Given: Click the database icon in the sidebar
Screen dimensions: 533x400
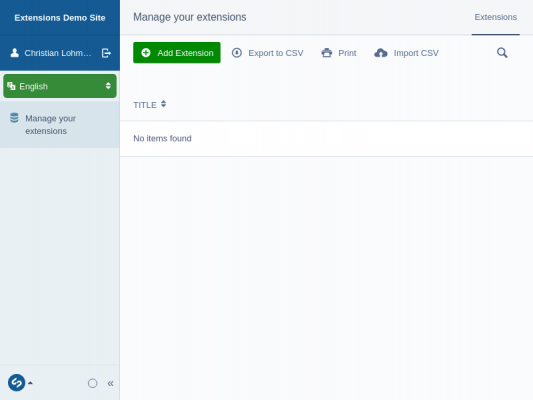Looking at the screenshot, I should pyautogui.click(x=14, y=118).
